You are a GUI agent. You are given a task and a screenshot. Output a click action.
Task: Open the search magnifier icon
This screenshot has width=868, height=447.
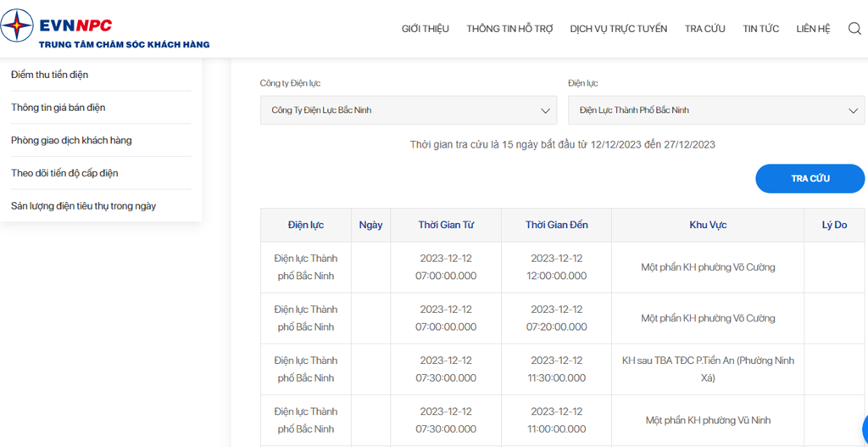(x=854, y=29)
